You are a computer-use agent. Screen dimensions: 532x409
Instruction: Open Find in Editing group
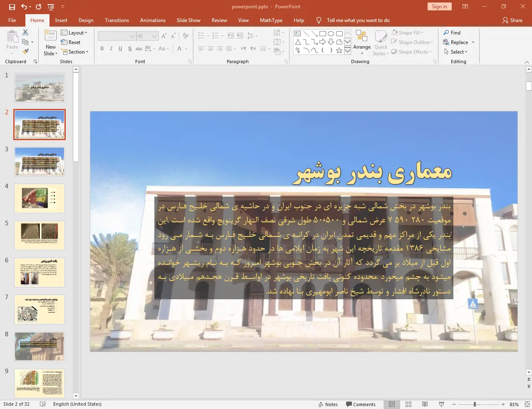pos(452,32)
